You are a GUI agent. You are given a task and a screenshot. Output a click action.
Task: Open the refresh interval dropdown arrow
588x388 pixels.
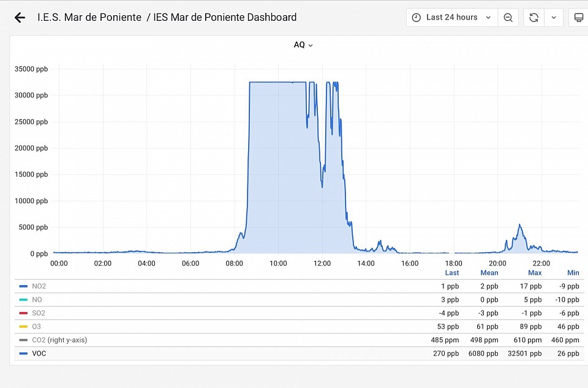[554, 18]
